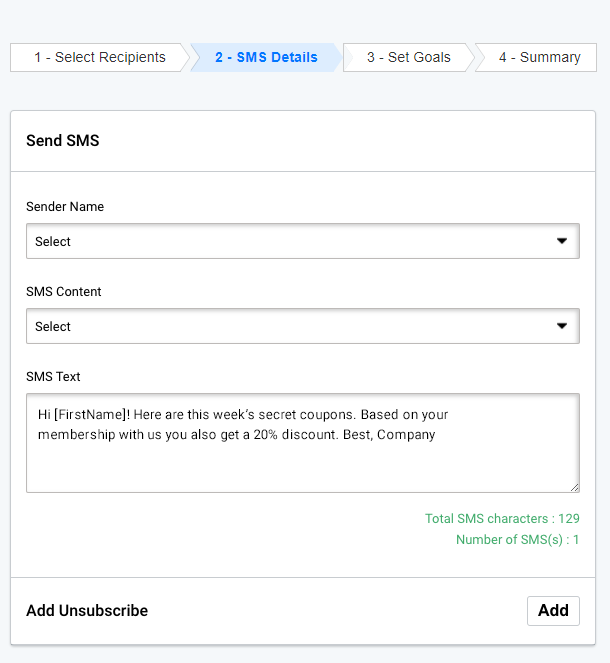Click the Add Unsubscribe label

(x=87, y=611)
